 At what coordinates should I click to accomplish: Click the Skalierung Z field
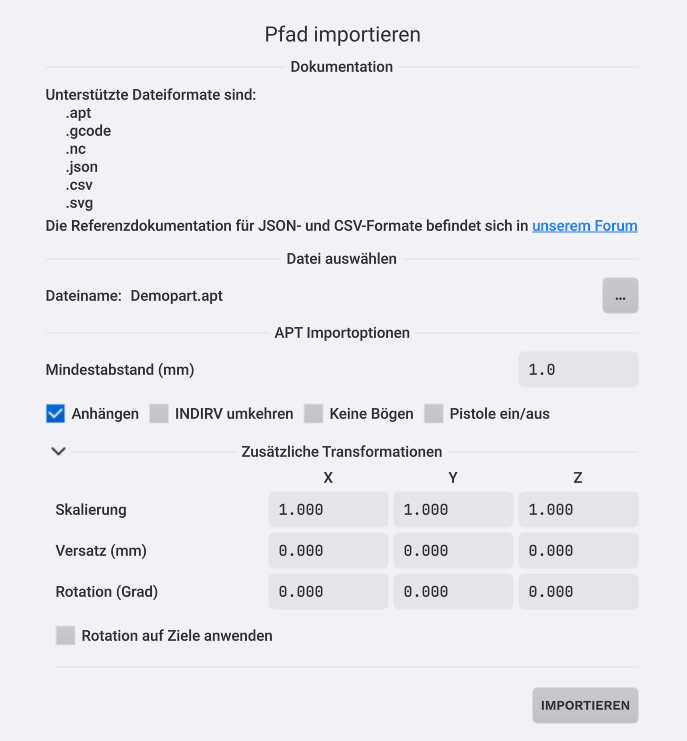click(x=578, y=510)
